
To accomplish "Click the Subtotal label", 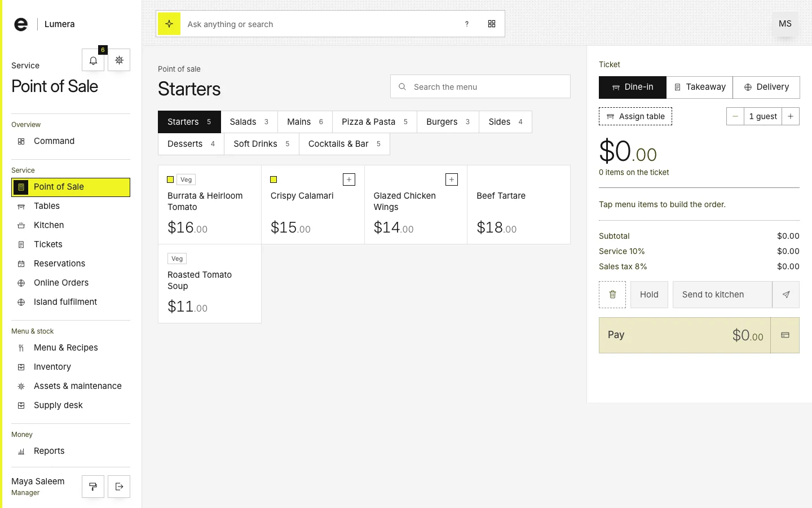I will point(614,236).
